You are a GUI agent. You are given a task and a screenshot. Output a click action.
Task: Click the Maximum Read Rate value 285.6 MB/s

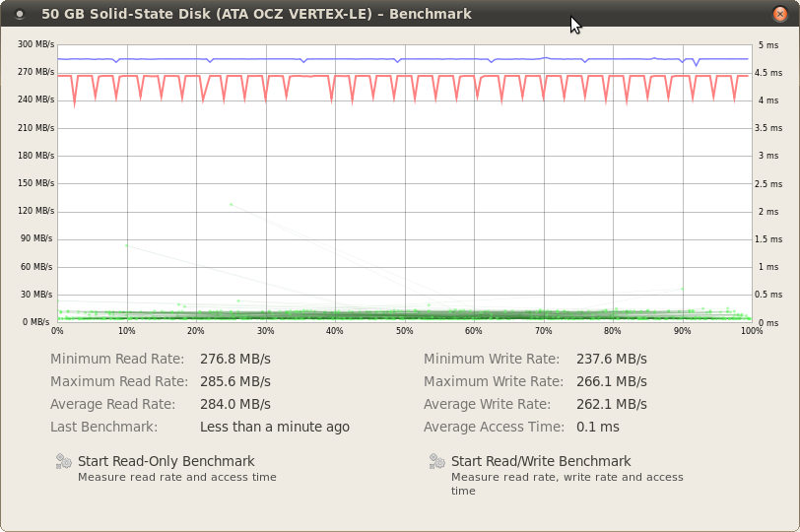coord(235,381)
